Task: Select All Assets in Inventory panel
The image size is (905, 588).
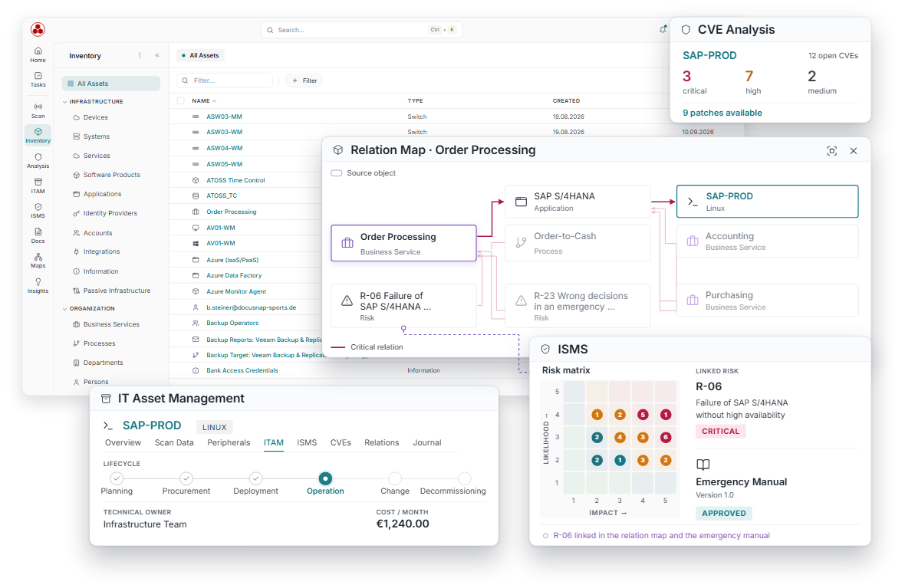Action: tap(110, 84)
